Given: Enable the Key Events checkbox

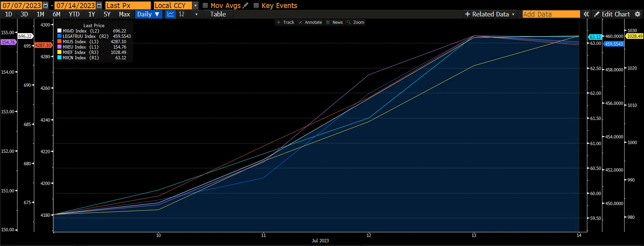Looking at the screenshot, I should pos(256,5).
